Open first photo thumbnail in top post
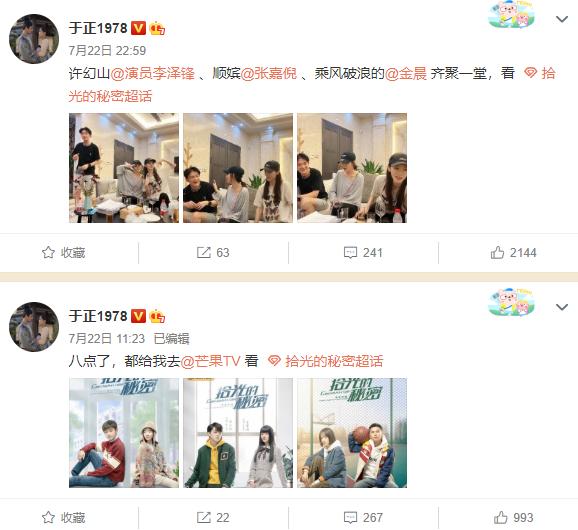 (124, 168)
